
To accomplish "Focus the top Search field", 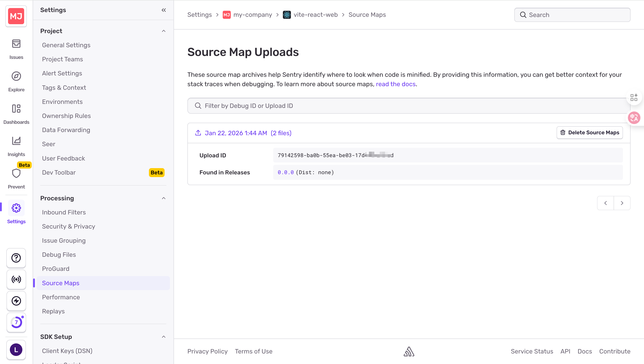I will pyautogui.click(x=572, y=15).
